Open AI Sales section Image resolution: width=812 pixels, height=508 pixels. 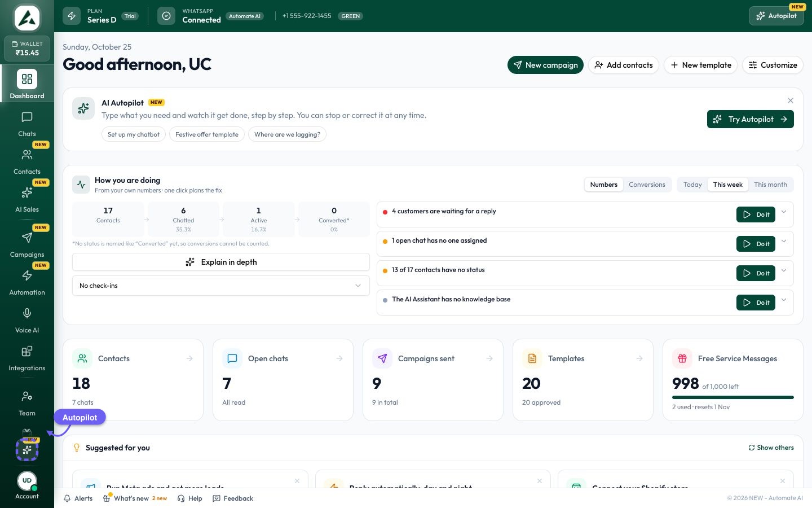27,199
